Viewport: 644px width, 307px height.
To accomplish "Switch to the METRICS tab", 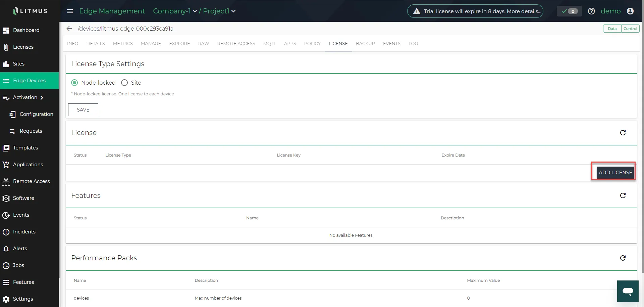I will coord(123,44).
